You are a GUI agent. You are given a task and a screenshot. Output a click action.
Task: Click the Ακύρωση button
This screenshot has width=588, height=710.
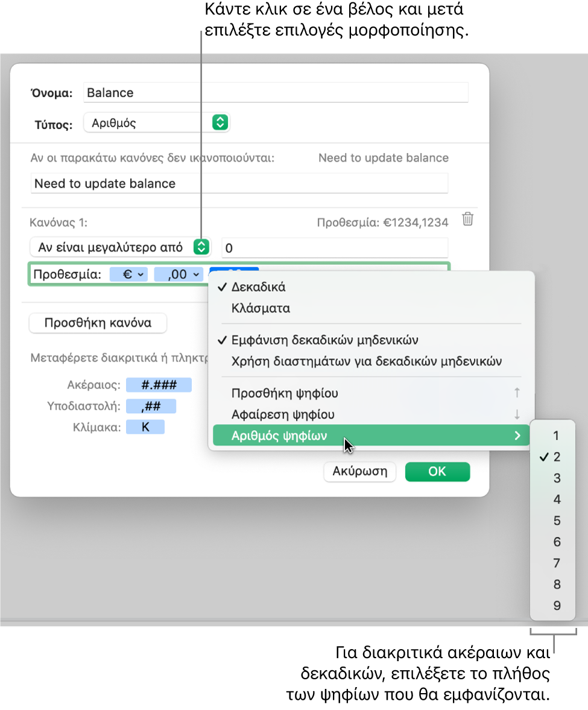pos(360,471)
